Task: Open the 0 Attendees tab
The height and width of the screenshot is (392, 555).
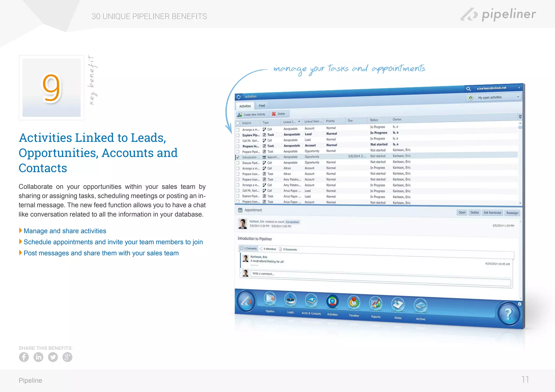Action: pyautogui.click(x=268, y=249)
